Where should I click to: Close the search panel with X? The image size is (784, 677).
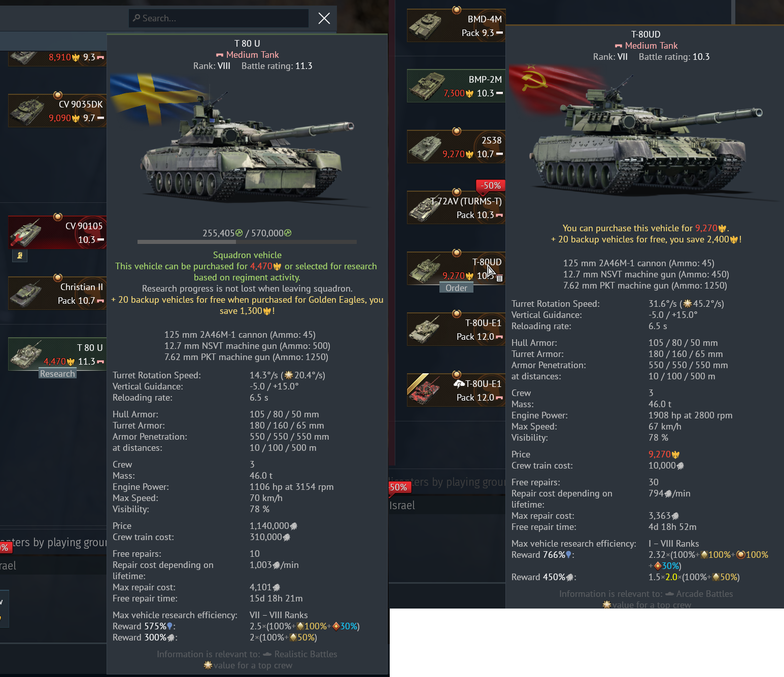(324, 18)
